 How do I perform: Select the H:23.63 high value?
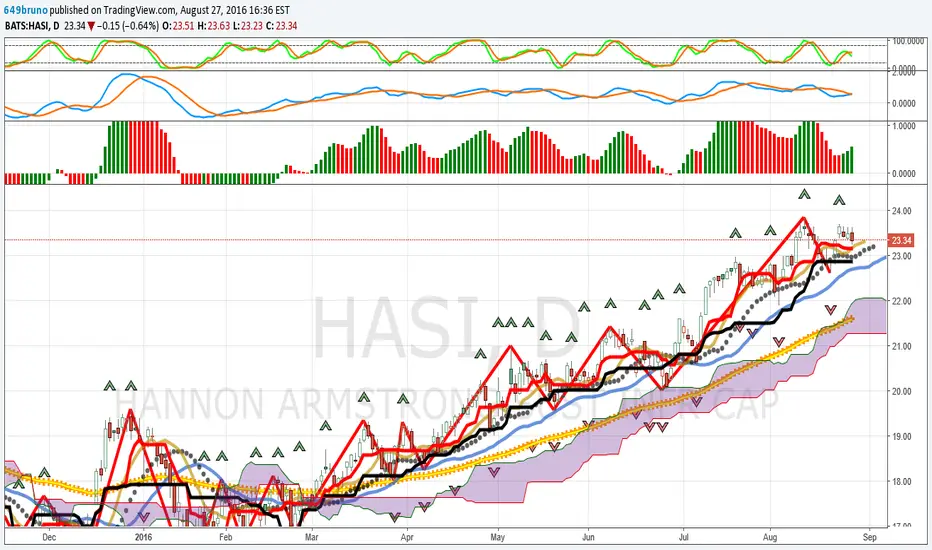[x=213, y=26]
